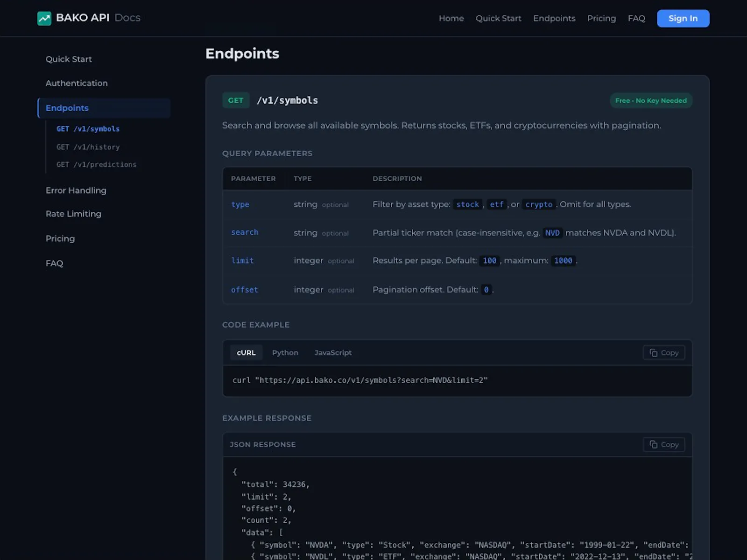Select Endpoints in the sidebar
Image resolution: width=747 pixels, height=560 pixels.
click(x=104, y=108)
